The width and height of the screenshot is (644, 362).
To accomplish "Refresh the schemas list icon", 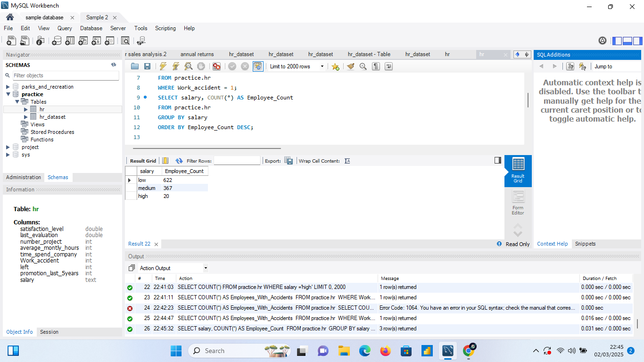I will point(114,65).
